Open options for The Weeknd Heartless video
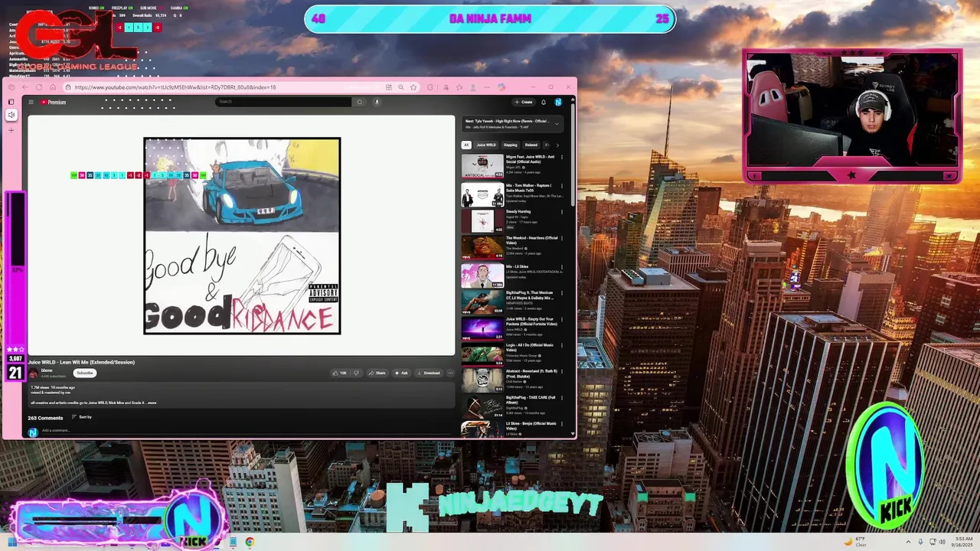This screenshot has width=980, height=551. pyautogui.click(x=562, y=239)
